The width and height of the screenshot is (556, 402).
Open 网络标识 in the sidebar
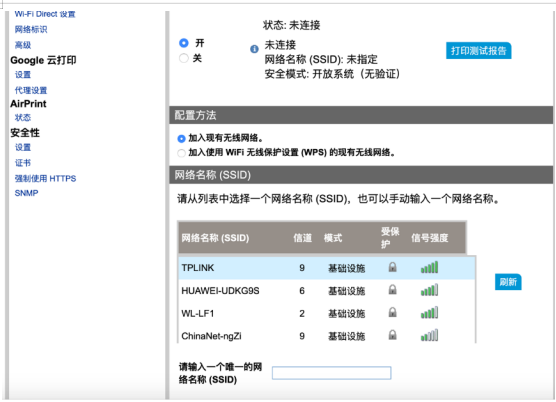tap(31, 29)
